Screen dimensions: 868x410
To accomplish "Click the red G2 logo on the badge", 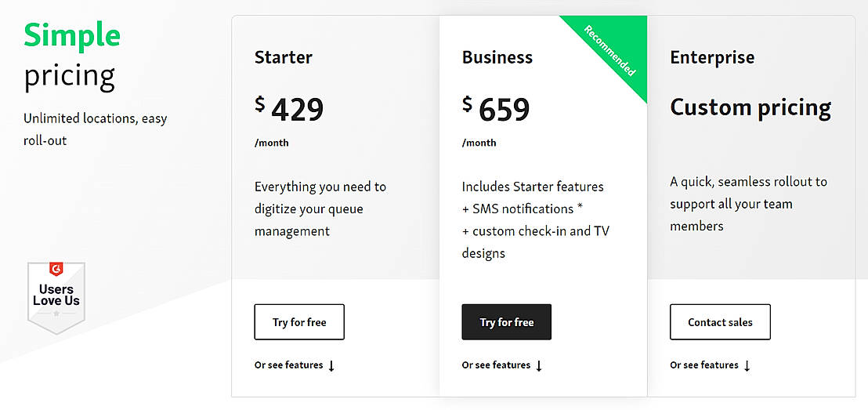I will click(x=56, y=270).
